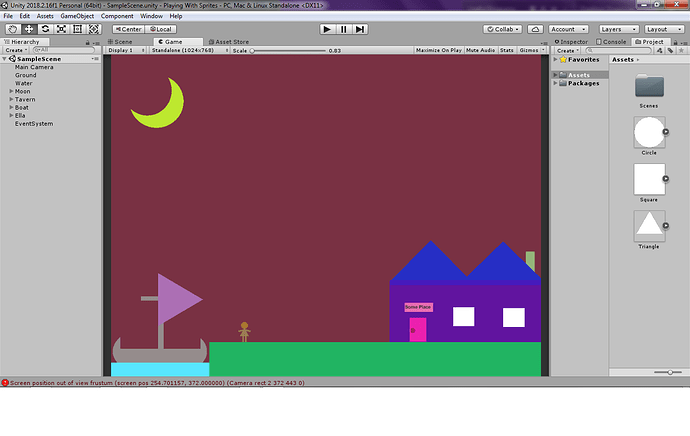Switch to the Asset Store tab
690x436 pixels.
pos(228,42)
